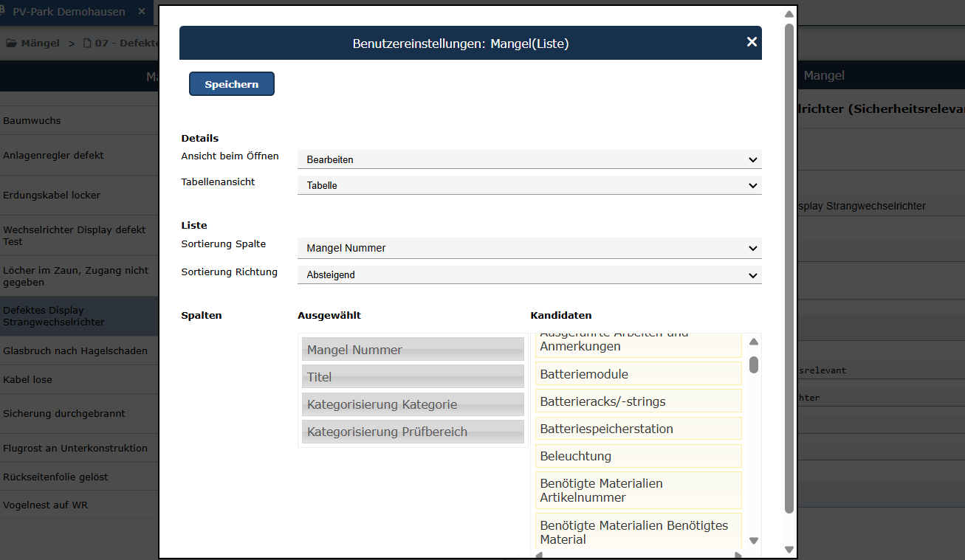Image resolution: width=965 pixels, height=560 pixels.
Task: Pick Batteriespeicherstation from the Kandidaten list
Action: tap(639, 429)
